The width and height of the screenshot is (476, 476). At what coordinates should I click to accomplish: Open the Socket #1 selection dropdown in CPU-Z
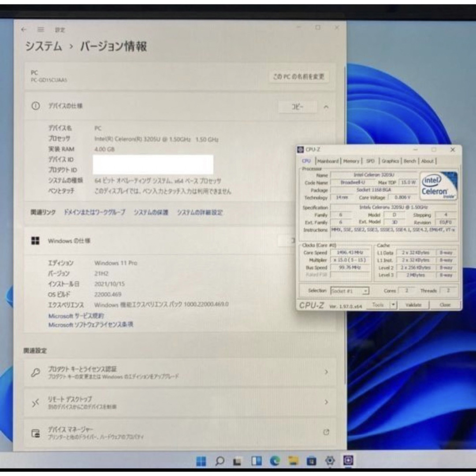(350, 291)
